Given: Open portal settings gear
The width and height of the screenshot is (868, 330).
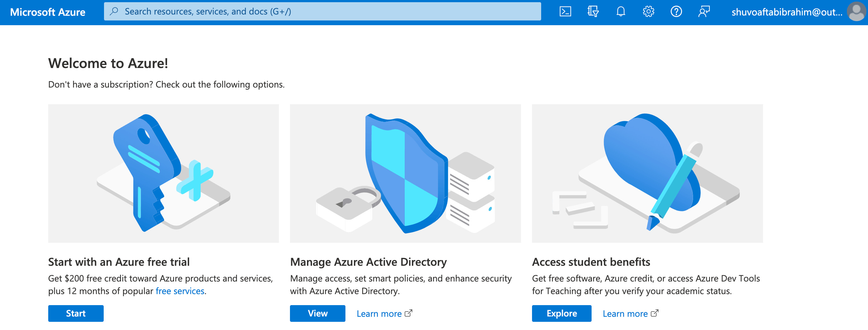Looking at the screenshot, I should [x=648, y=12].
